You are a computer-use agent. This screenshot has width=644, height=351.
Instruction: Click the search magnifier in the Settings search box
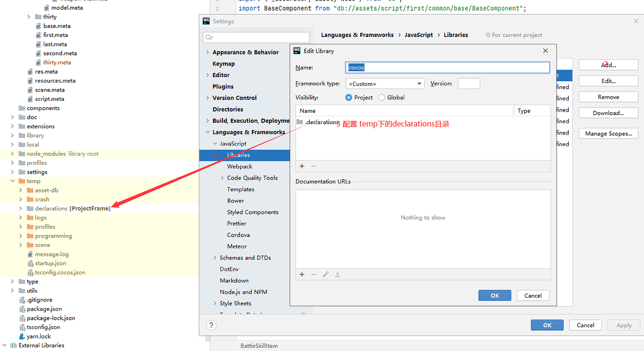207,37
